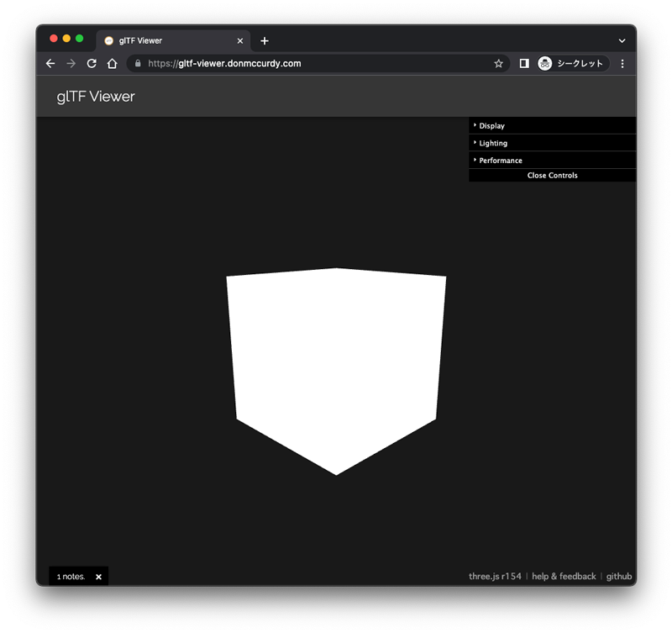Screen dimensions: 672x633
Task: Toggle the browser side panel icon
Action: (x=523, y=64)
